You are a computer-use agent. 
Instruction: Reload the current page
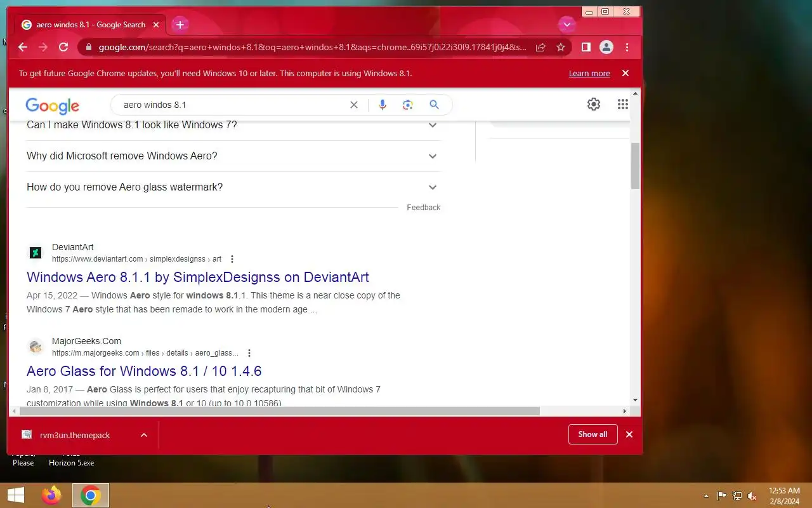pos(63,47)
